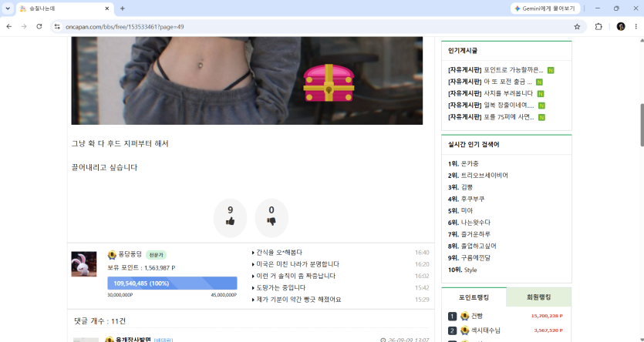Close the 슬질나는데 tab
The image size is (644, 342).
click(x=107, y=8)
